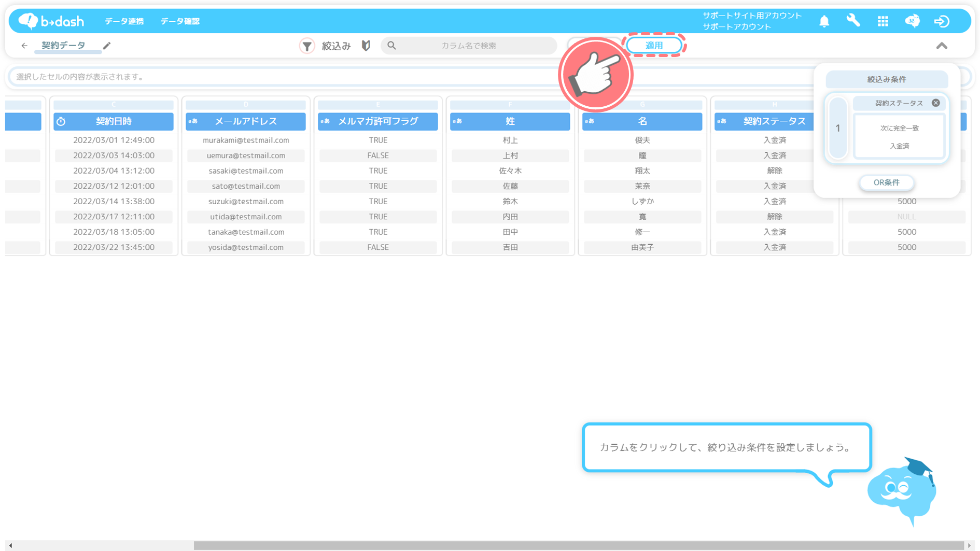Click the beginner guide badge icon
Image resolution: width=980 pixels, height=551 pixels.
pos(366,46)
